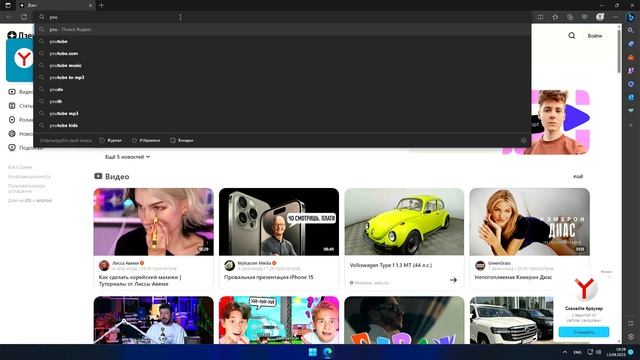640x360 pixels.
Task: Click the Edge icon on the taskbar
Action: (327, 352)
